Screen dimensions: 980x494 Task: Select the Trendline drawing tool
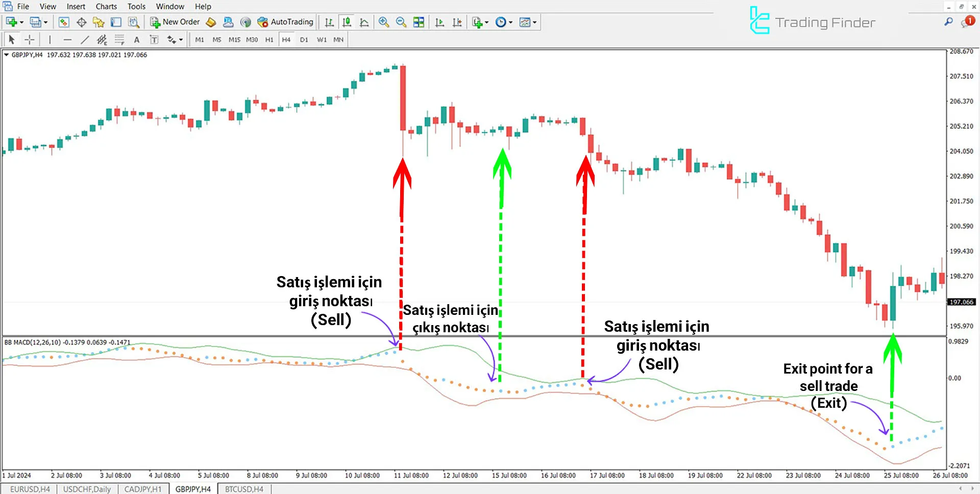[x=85, y=39]
